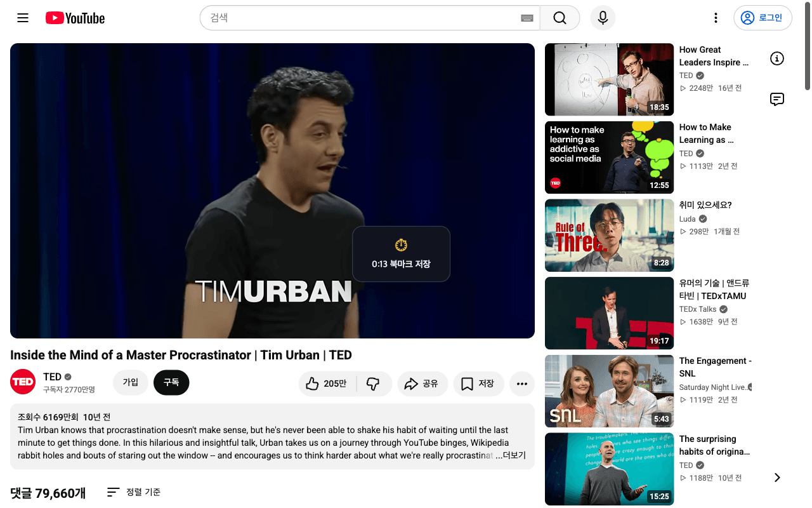Open the Saturday Night Live channel name

[x=713, y=387]
